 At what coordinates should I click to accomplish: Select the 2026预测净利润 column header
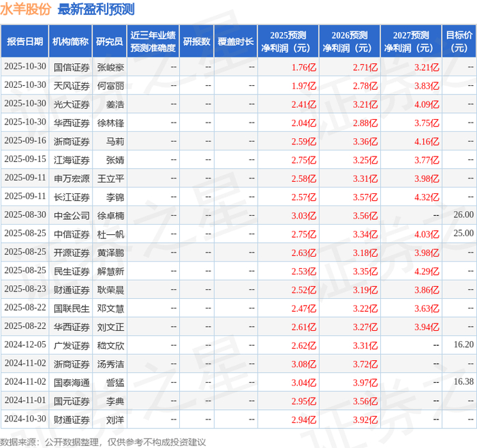tap(350, 42)
